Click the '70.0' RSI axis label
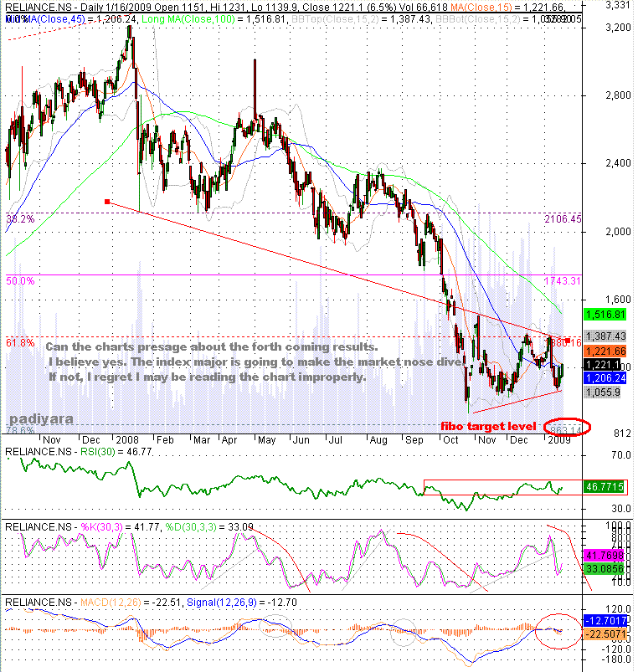The width and height of the screenshot is (638, 672). pos(621,454)
